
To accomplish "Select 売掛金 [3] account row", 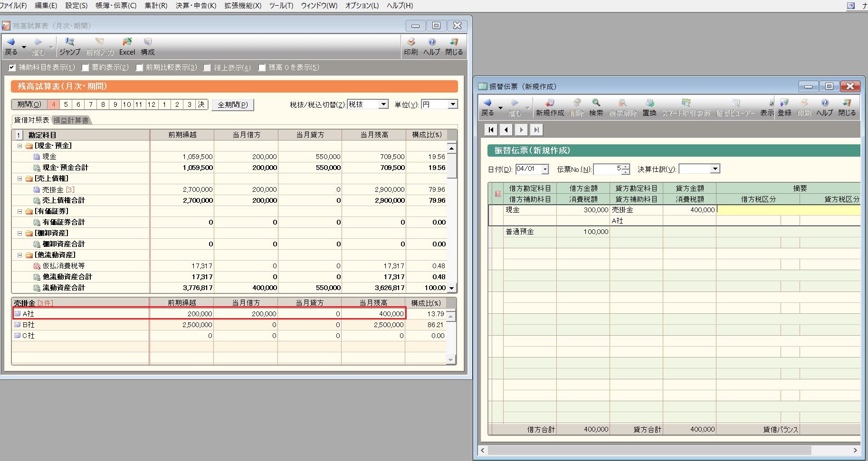I will (x=229, y=189).
